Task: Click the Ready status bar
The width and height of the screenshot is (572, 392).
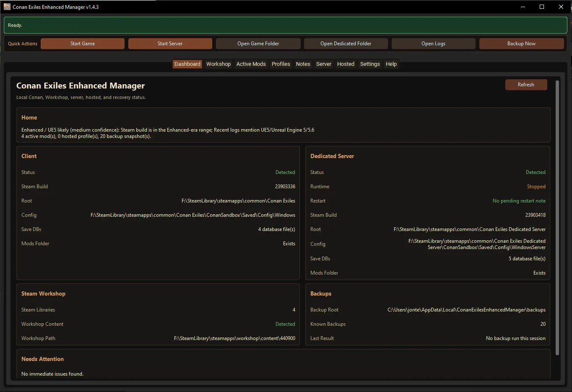Action: pyautogui.click(x=286, y=25)
